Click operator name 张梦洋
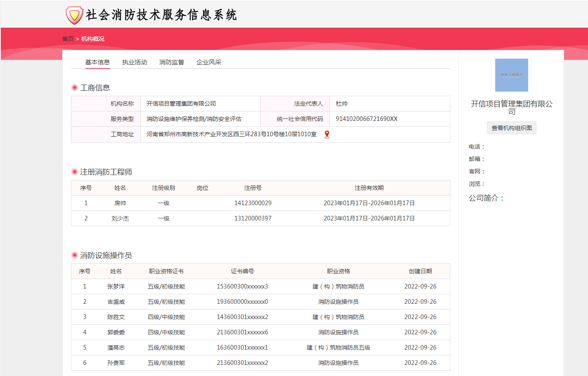588x376 pixels. [x=116, y=286]
